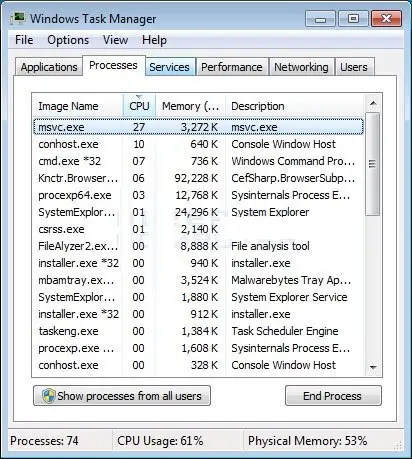Sort processes by CPU column header
Viewport: 412px width, 459px height.
[x=139, y=106]
